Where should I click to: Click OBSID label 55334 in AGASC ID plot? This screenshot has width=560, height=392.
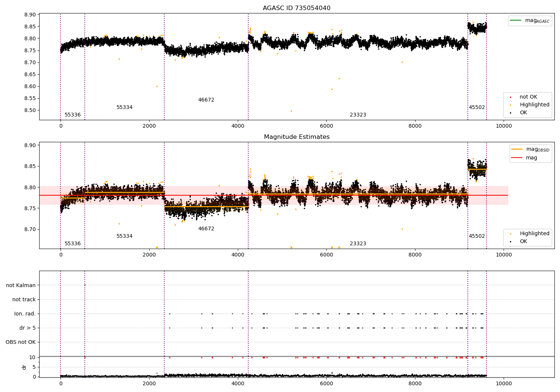[124, 108]
